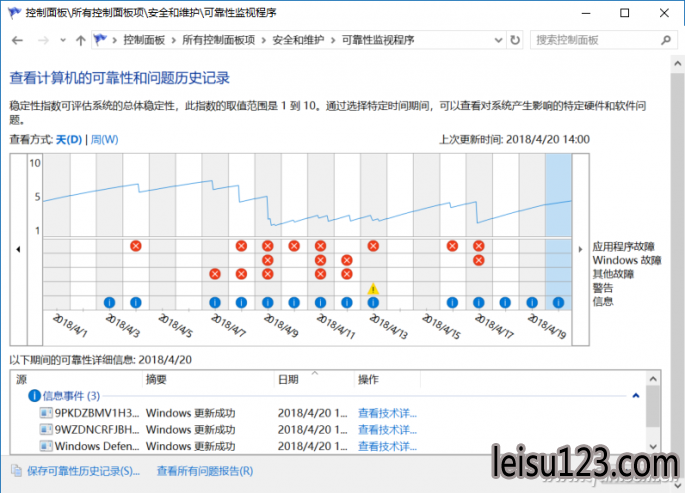Open 查看技术详 link for 9WZDNCRFJBH row
Image resolution: width=685 pixels, height=493 pixels.
tap(387, 430)
